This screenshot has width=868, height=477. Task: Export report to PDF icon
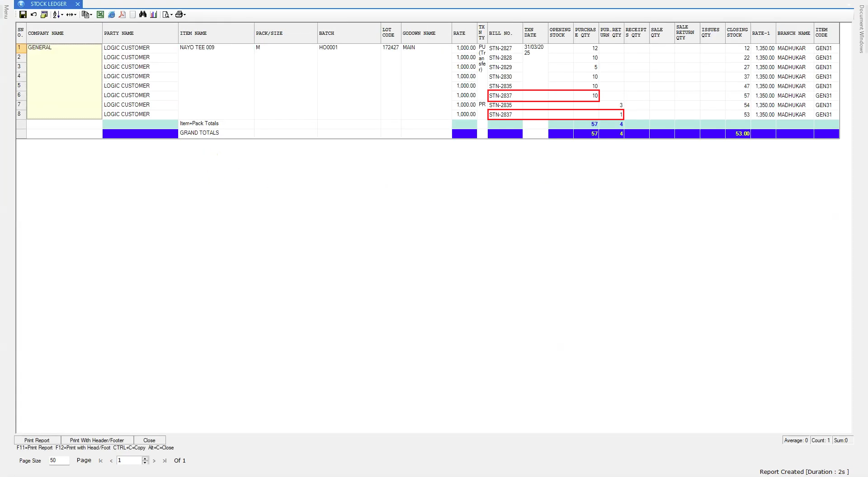[122, 14]
